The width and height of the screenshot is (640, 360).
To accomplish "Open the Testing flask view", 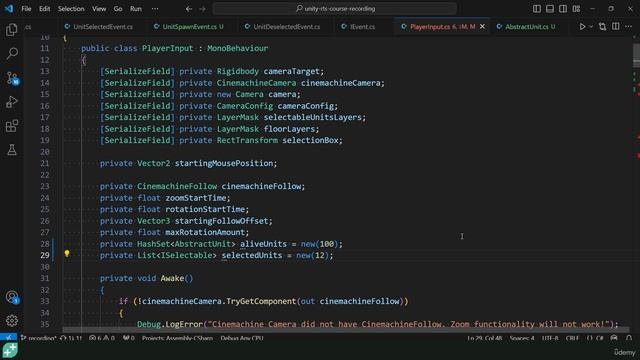I will tap(12, 150).
